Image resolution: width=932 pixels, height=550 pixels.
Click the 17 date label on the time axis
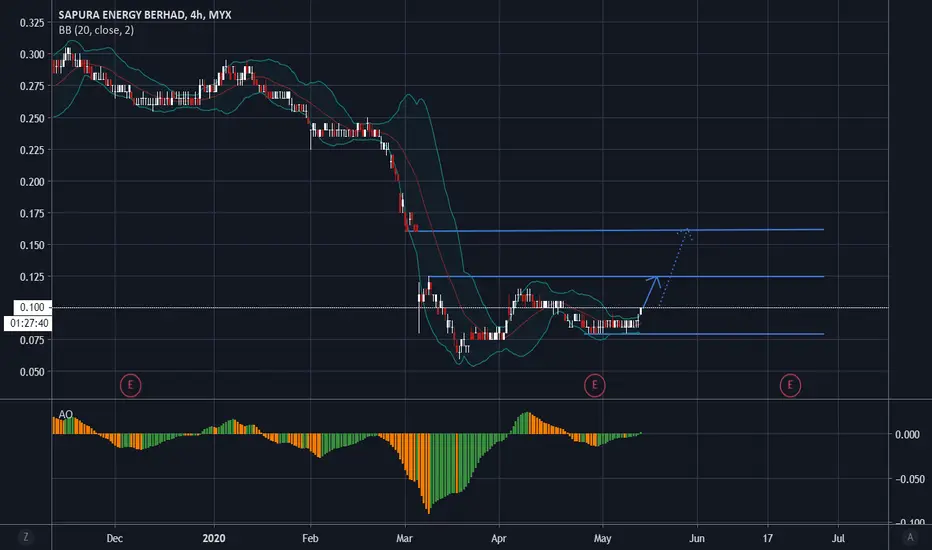click(x=768, y=538)
